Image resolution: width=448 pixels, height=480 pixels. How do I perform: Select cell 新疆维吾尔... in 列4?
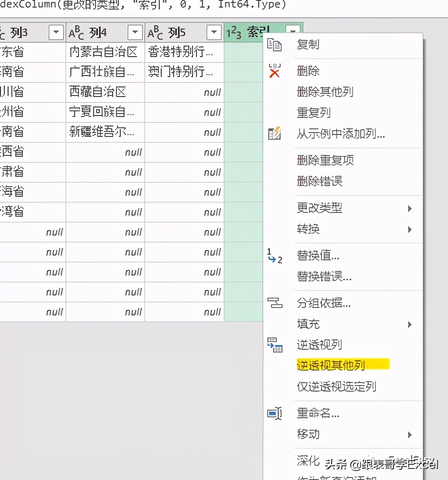pos(105,132)
